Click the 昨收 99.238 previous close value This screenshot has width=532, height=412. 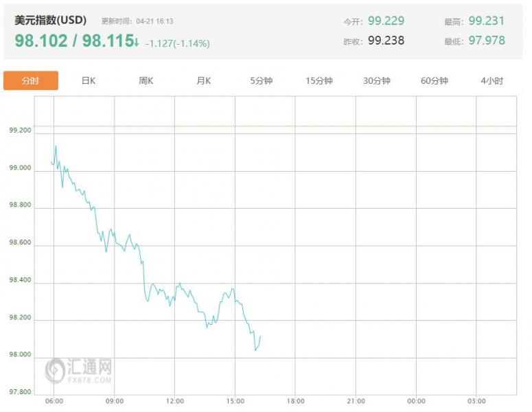click(386, 41)
